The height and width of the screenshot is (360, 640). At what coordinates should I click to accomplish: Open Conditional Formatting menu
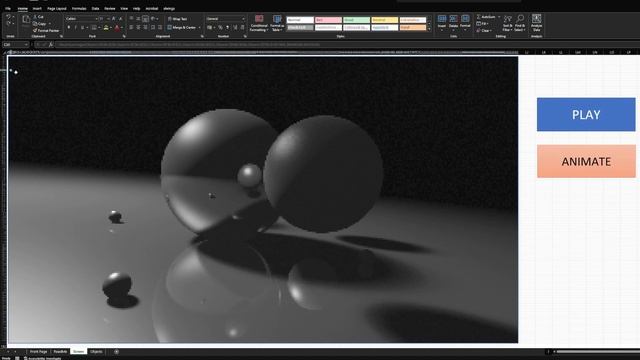(x=259, y=23)
